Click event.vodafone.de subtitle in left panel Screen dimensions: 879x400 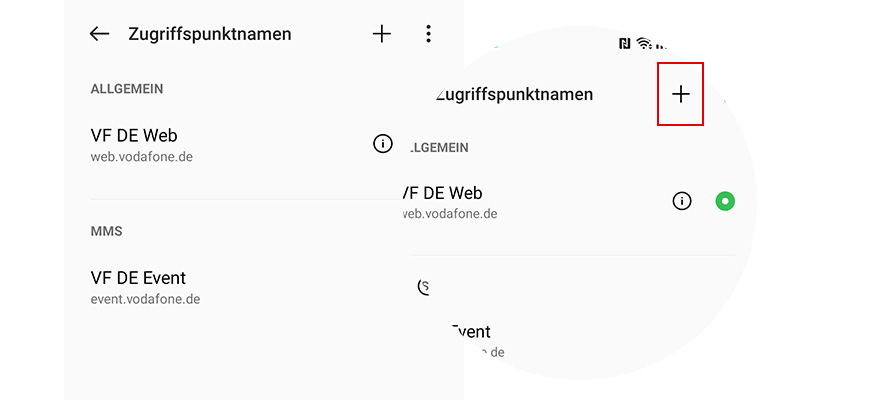144,299
